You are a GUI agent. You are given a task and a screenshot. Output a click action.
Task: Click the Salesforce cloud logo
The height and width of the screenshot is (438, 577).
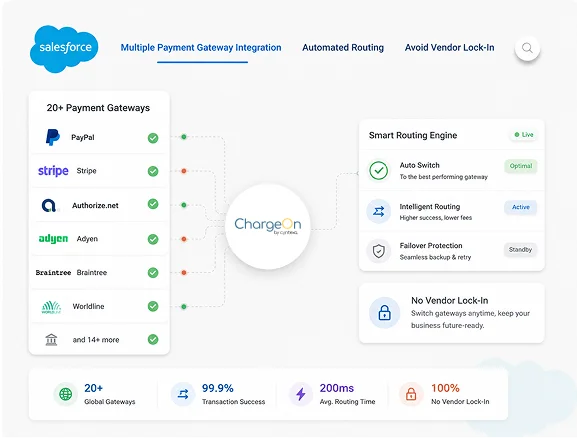coord(64,49)
